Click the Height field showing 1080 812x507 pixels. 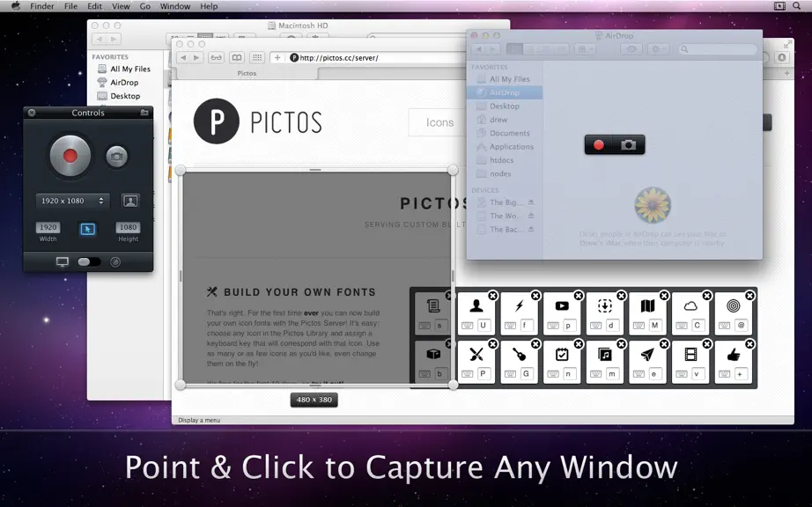tap(128, 227)
